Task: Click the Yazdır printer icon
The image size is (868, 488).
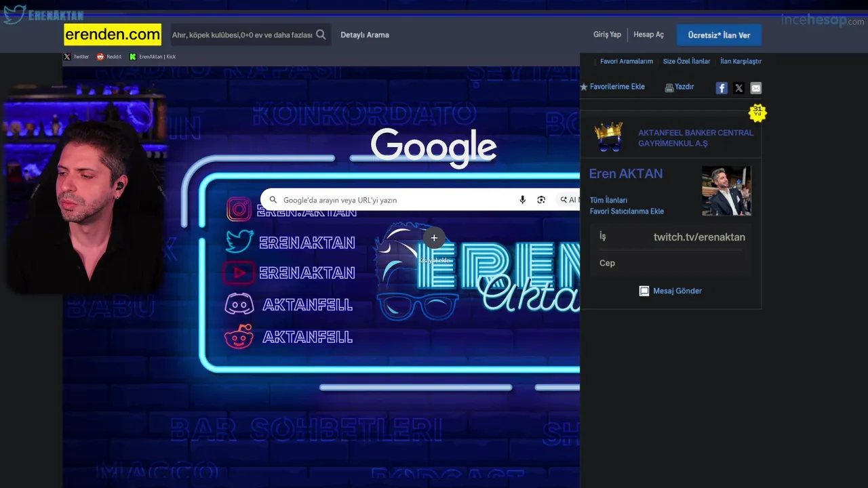Action: pos(669,87)
